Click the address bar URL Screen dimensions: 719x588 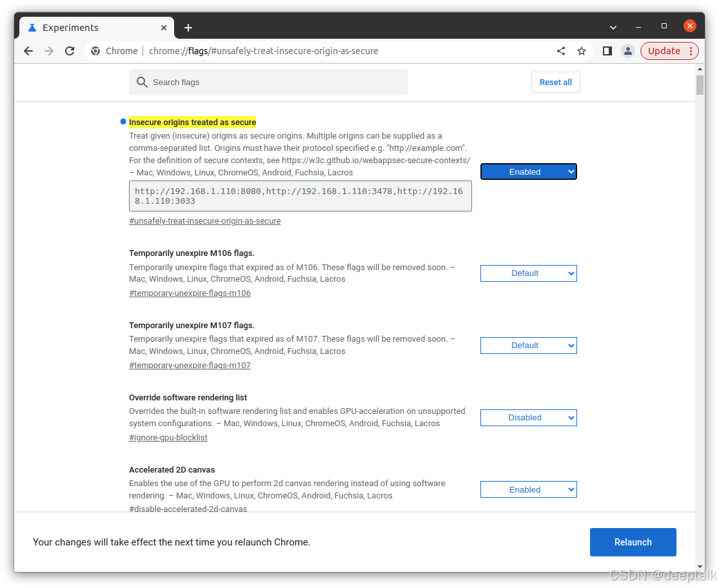click(x=263, y=51)
